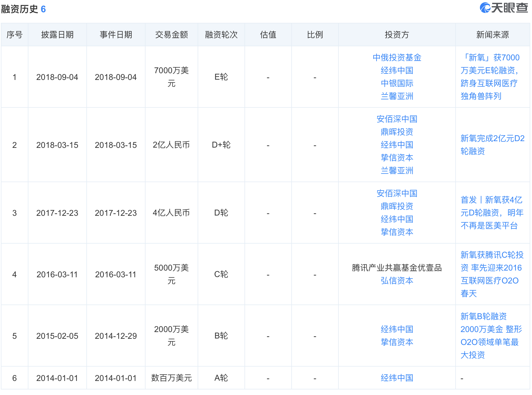Open investor link 经纬中国 in row 6
Screen dimensions: 532x395
pos(397,378)
